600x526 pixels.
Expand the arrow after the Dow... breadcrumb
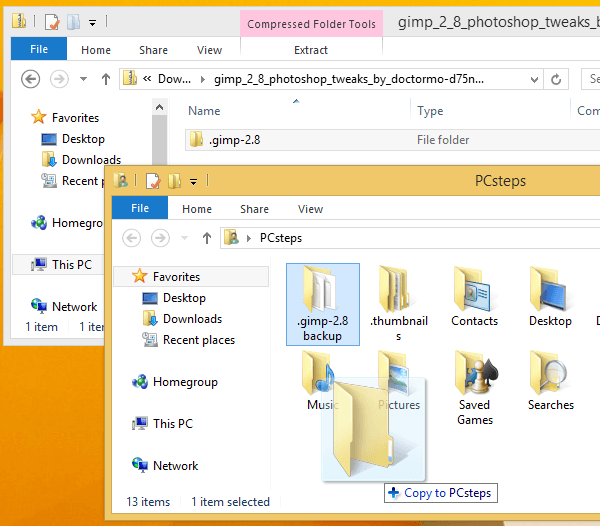pyautogui.click(x=203, y=79)
